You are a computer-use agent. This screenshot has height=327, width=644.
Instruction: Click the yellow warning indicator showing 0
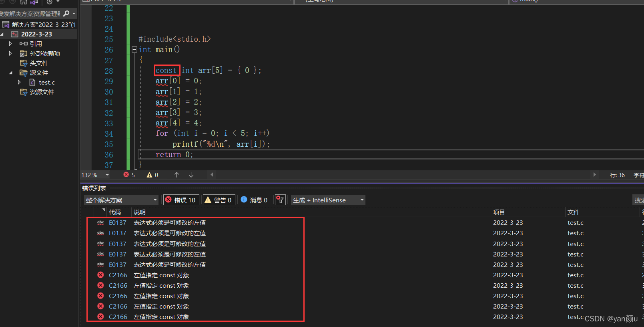click(x=152, y=175)
